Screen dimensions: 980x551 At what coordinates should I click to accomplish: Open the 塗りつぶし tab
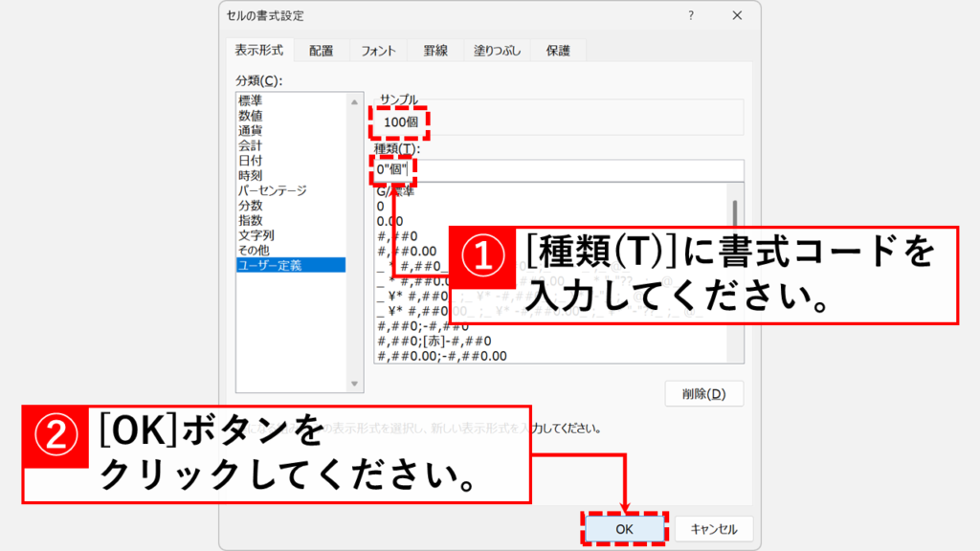[x=497, y=51]
